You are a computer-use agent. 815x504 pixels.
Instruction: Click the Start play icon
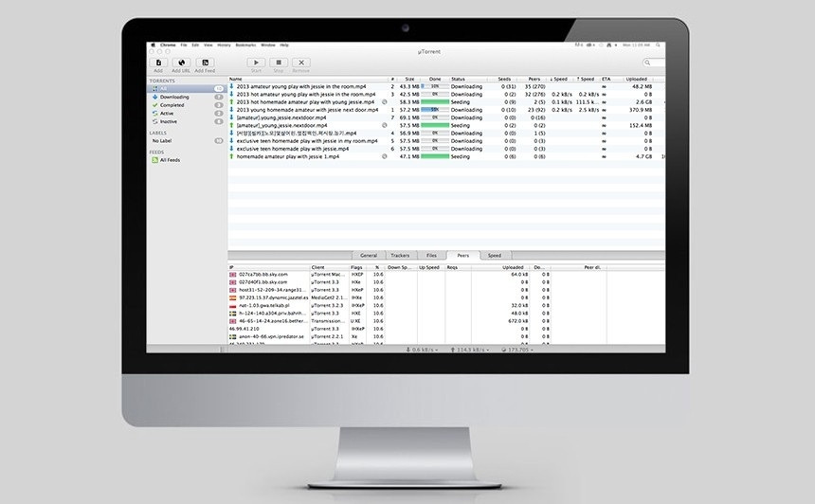pyautogui.click(x=256, y=63)
